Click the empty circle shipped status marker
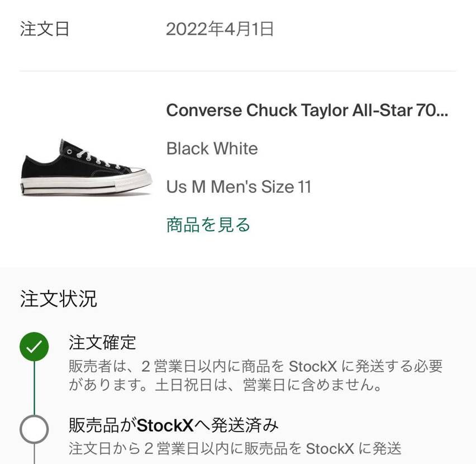This screenshot has width=476, height=464. point(34,429)
